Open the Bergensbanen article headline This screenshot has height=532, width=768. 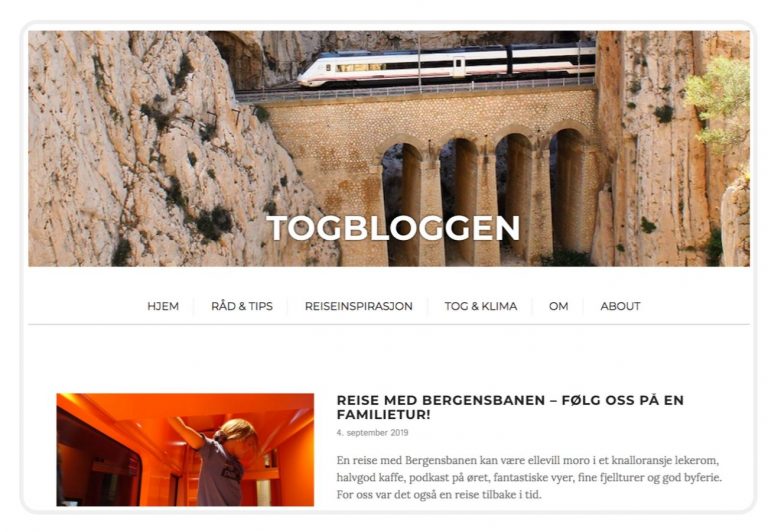[510, 407]
